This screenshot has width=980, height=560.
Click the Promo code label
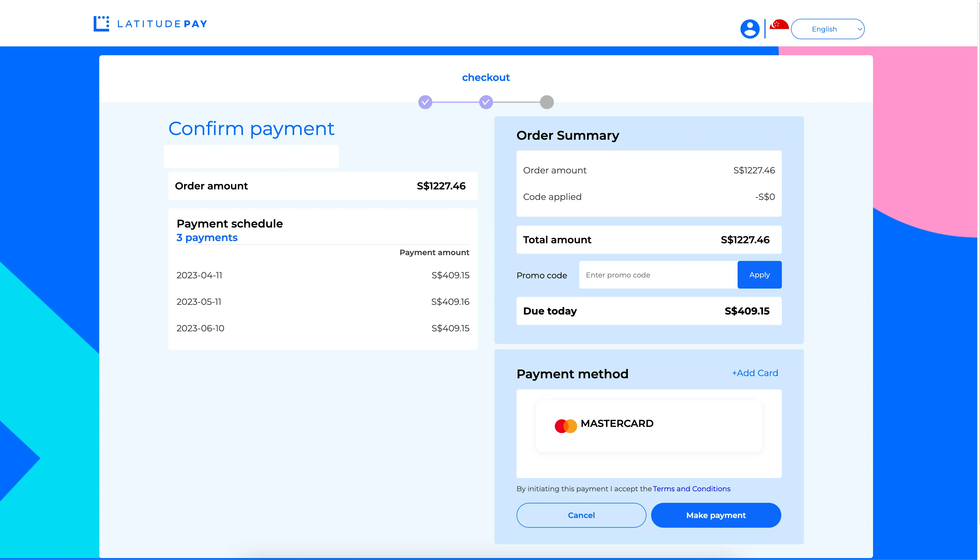542,276
